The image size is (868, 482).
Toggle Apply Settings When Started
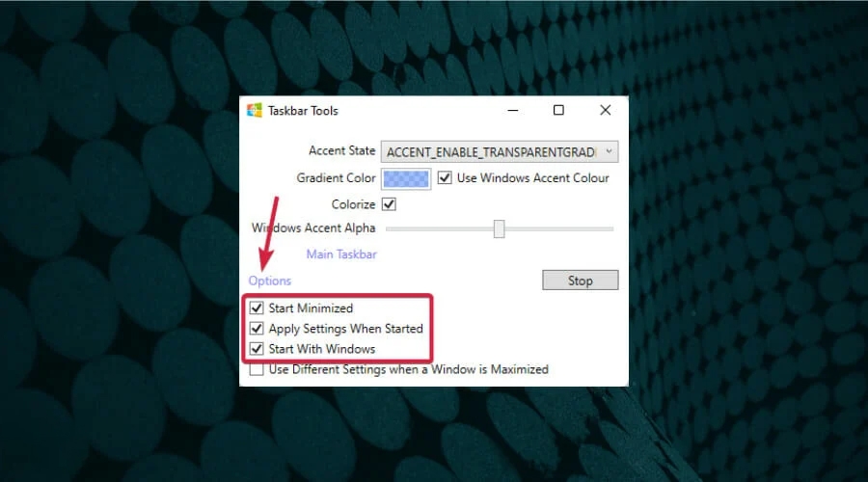click(257, 328)
